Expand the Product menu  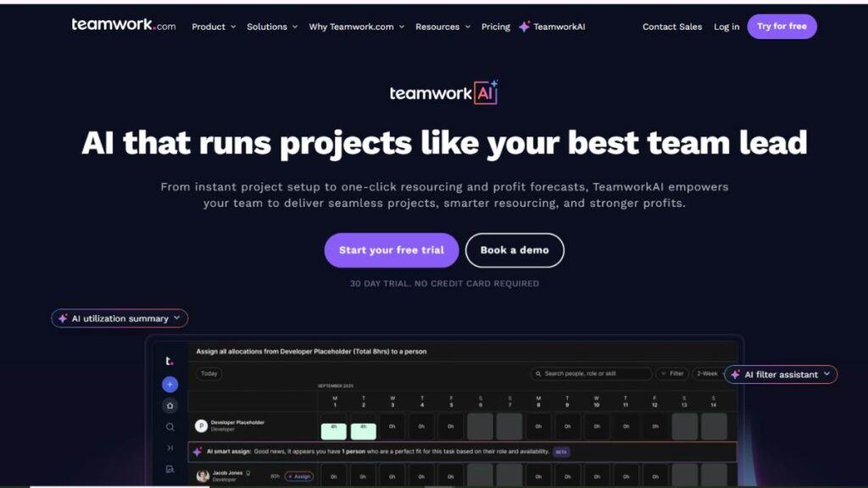click(x=214, y=26)
